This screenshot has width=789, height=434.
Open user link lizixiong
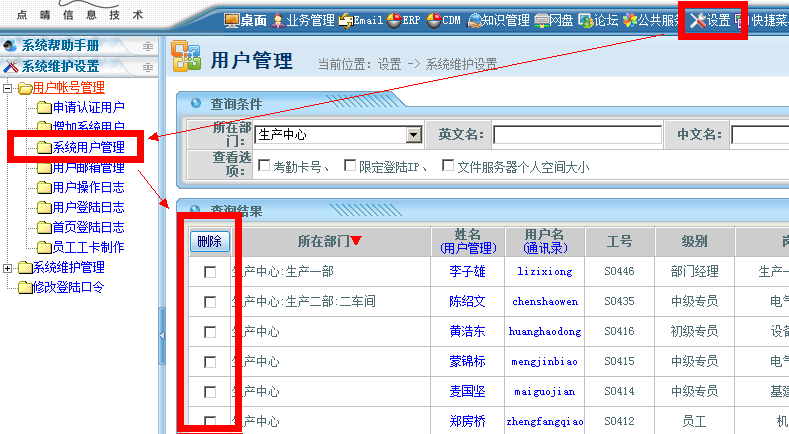[544, 272]
